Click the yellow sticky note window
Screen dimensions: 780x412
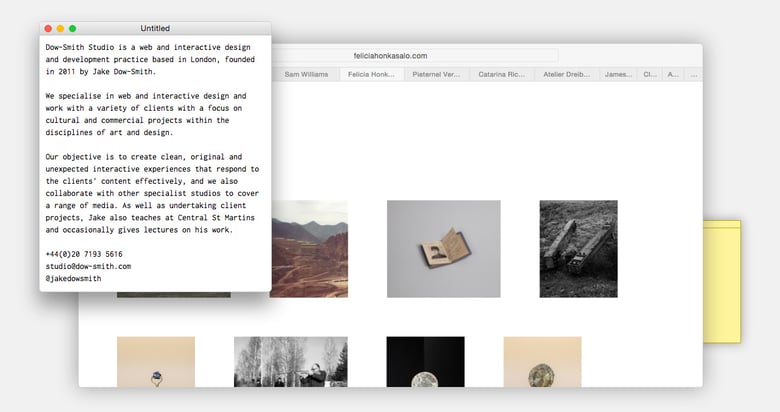(722, 282)
